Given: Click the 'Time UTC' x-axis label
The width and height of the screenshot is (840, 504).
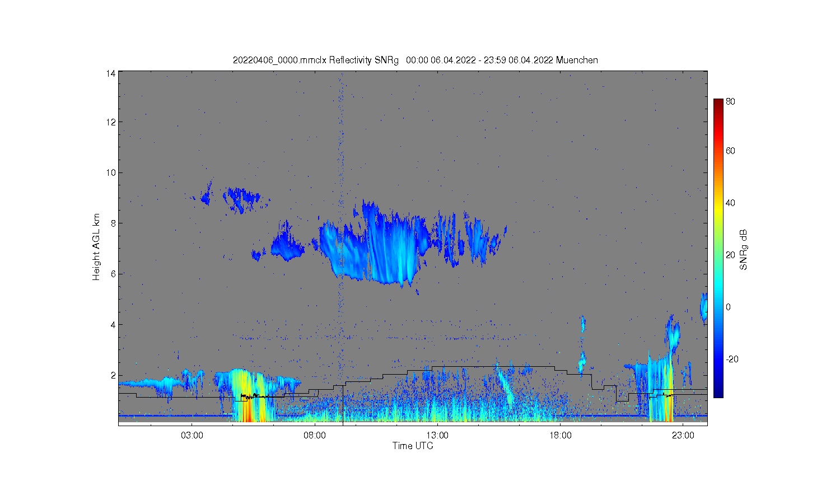Looking at the screenshot, I should coord(413,446).
